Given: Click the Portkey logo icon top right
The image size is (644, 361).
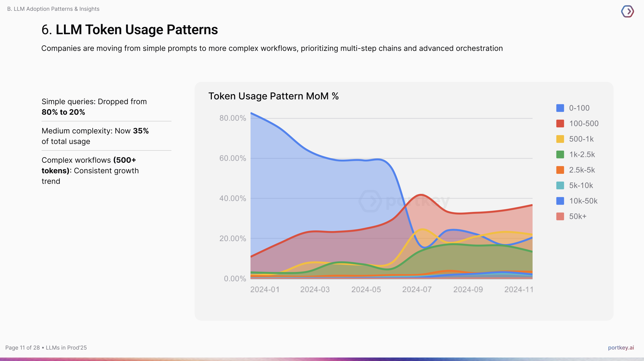Looking at the screenshot, I should tap(627, 11).
